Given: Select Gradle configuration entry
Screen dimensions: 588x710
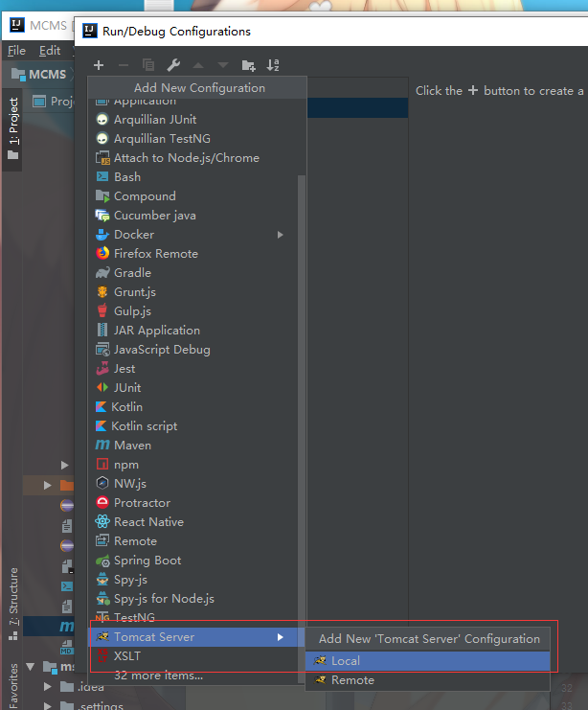Looking at the screenshot, I should (x=193, y=273).
